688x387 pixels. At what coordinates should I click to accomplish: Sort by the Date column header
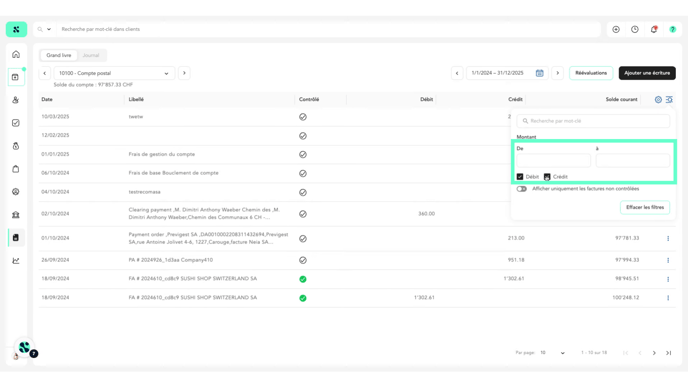(x=47, y=100)
